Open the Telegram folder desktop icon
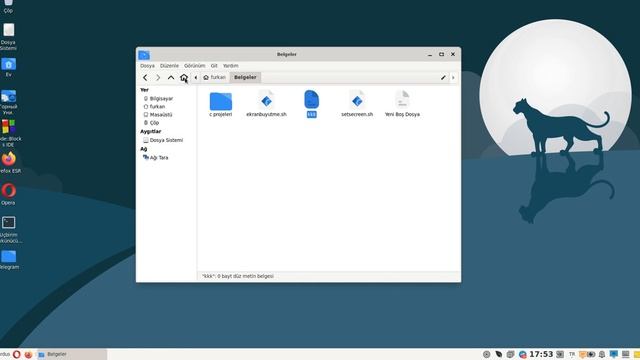This screenshot has height=360, width=640. click(9, 260)
